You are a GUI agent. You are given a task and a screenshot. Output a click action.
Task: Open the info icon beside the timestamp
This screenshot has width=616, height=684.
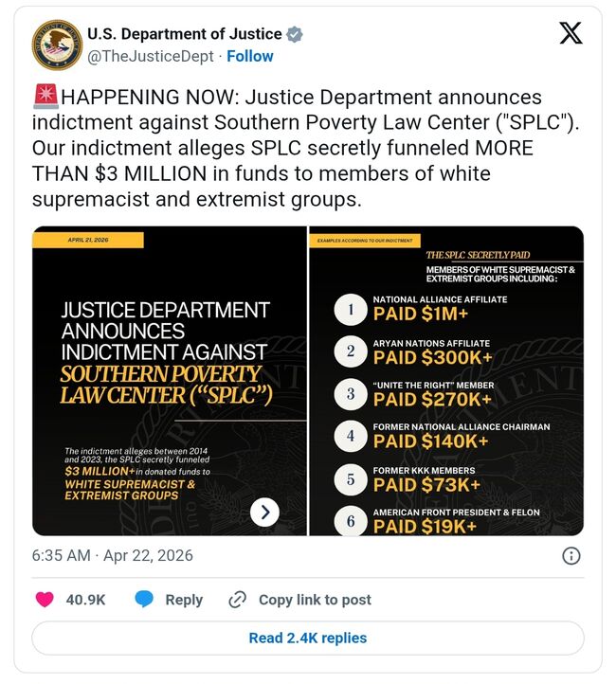[571, 556]
